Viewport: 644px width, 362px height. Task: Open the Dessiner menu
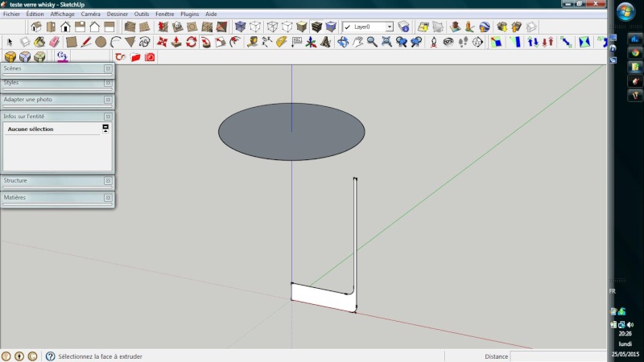coord(117,14)
